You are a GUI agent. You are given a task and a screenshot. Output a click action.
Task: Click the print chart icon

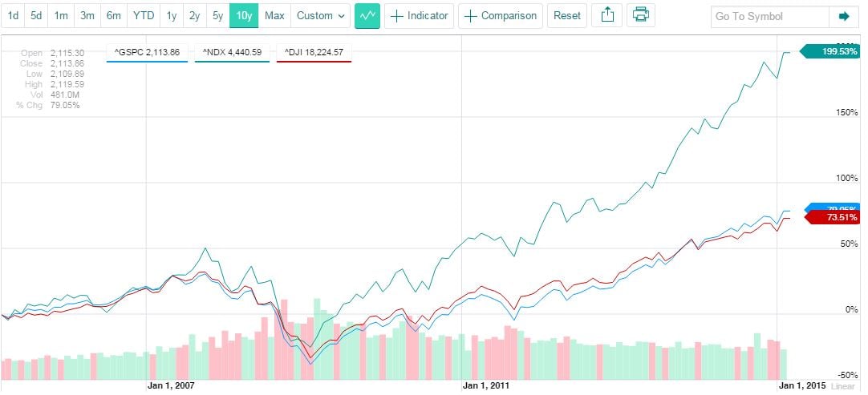tap(639, 16)
